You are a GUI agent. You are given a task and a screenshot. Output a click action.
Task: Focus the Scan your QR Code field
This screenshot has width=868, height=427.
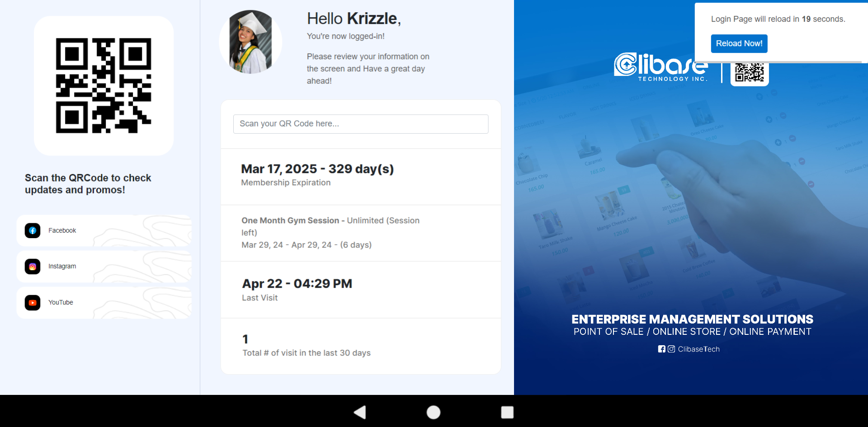point(360,124)
